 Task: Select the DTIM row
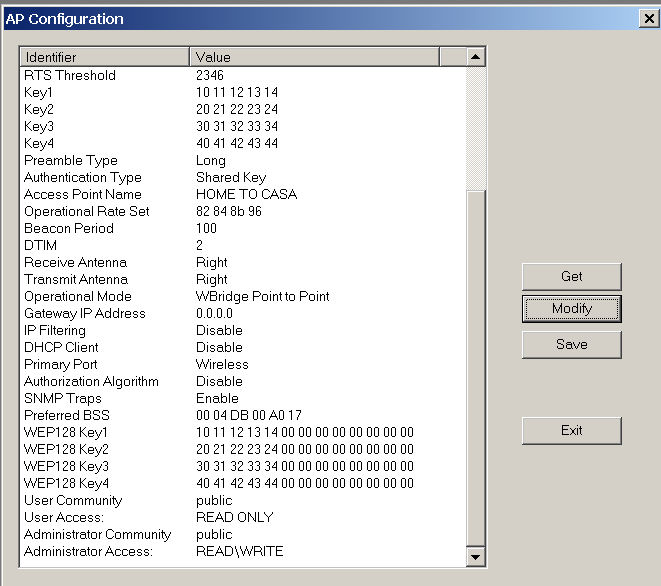point(243,245)
